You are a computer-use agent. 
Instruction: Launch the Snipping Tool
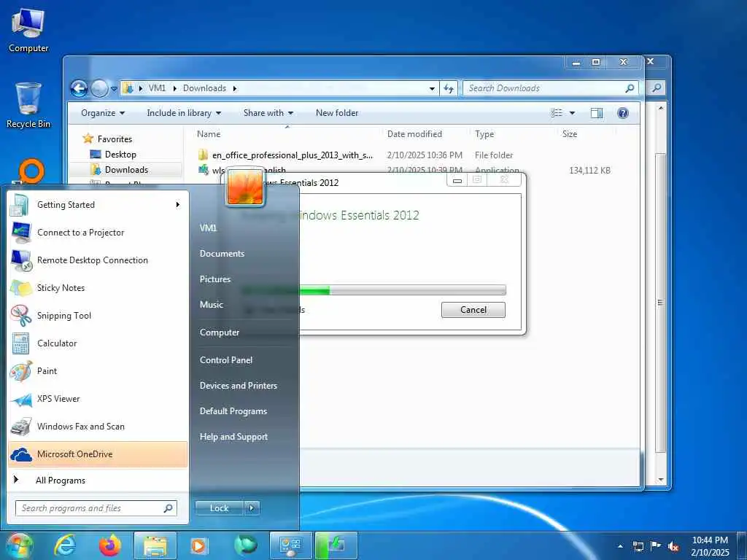pyautogui.click(x=98, y=315)
